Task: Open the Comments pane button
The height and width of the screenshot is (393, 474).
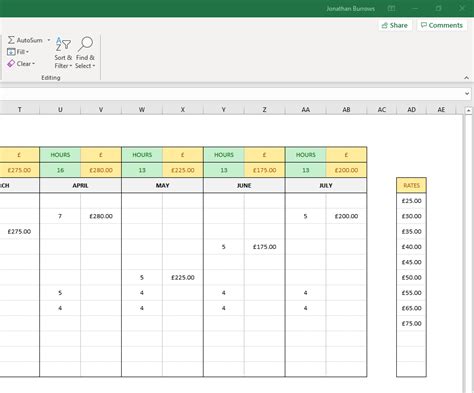Action: 442,25
